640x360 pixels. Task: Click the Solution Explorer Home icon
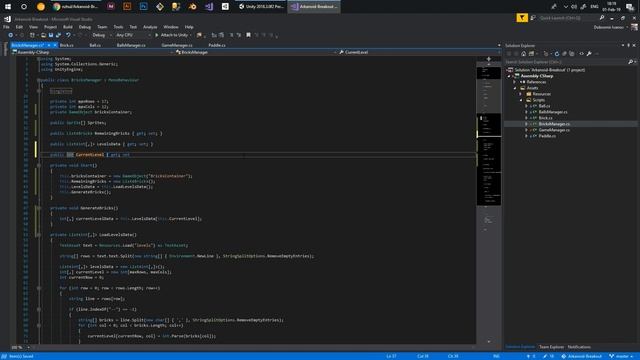523,54
